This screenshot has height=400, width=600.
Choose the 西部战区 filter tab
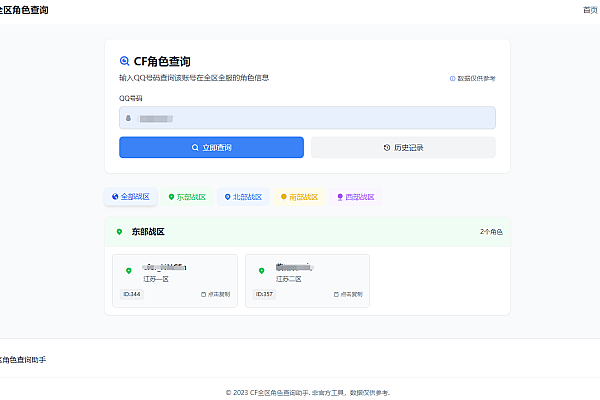click(356, 197)
